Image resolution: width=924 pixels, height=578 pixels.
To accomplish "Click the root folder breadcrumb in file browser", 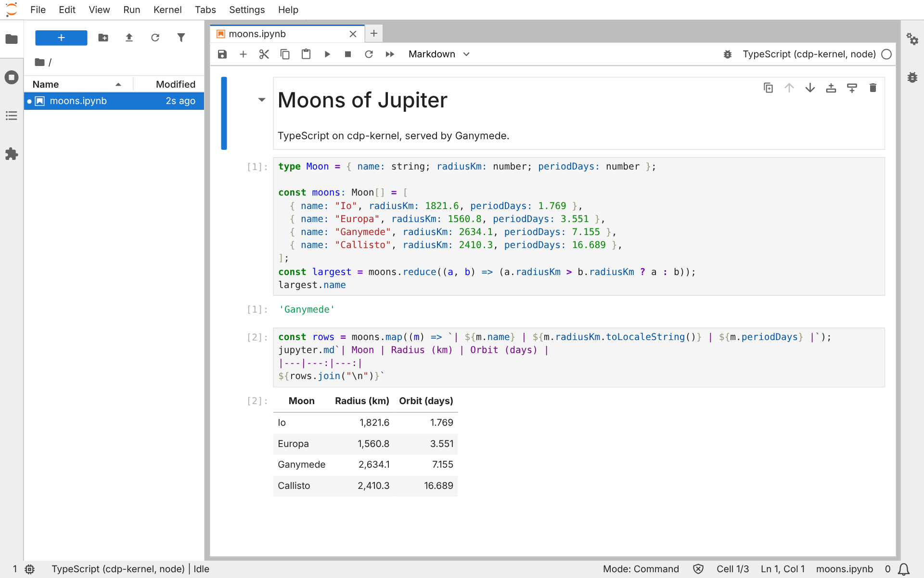I will [40, 62].
